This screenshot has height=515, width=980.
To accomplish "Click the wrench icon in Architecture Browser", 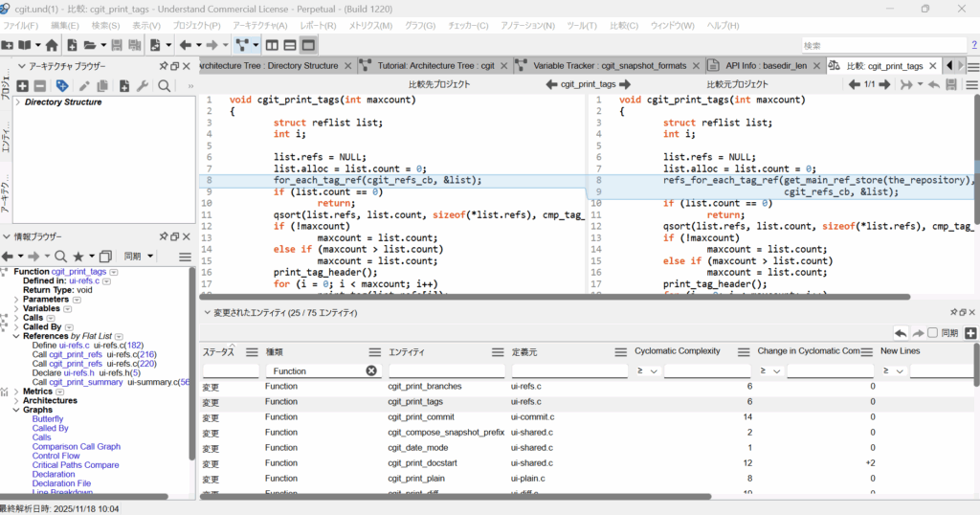I will (143, 86).
